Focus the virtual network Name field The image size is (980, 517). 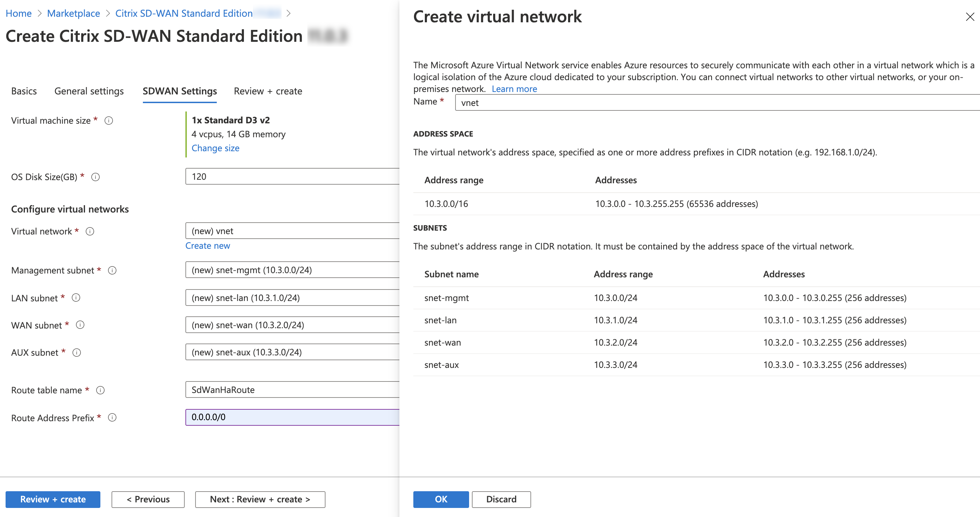click(718, 103)
